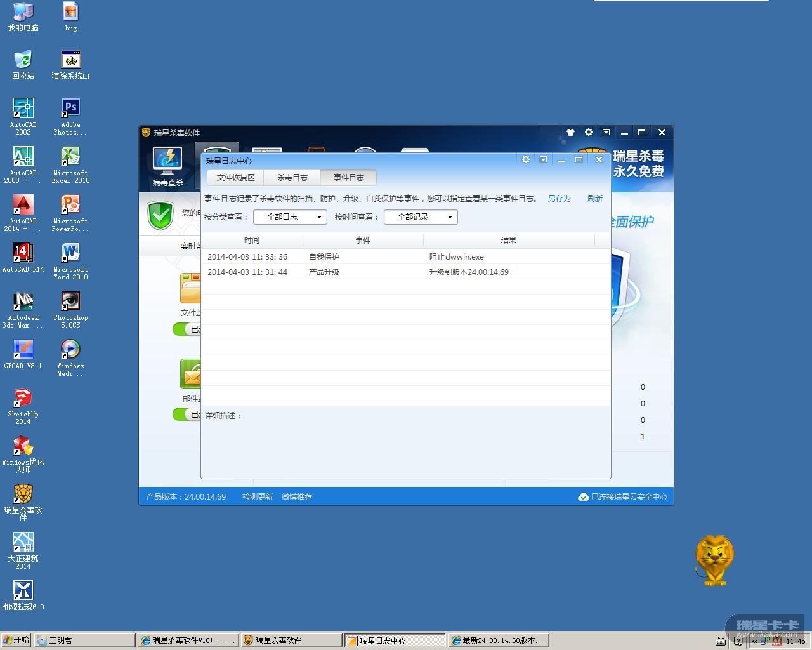
Task: Select the 事件日志 tab
Action: pos(348,178)
